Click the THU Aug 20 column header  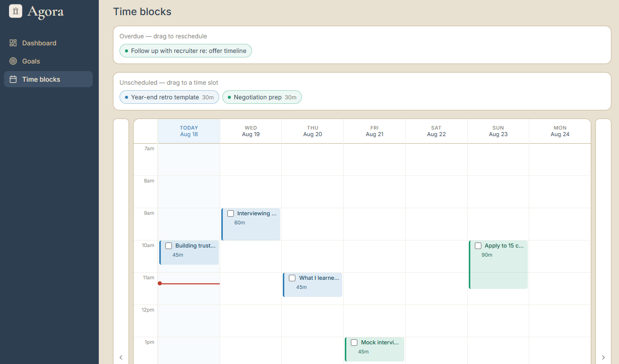coord(313,131)
